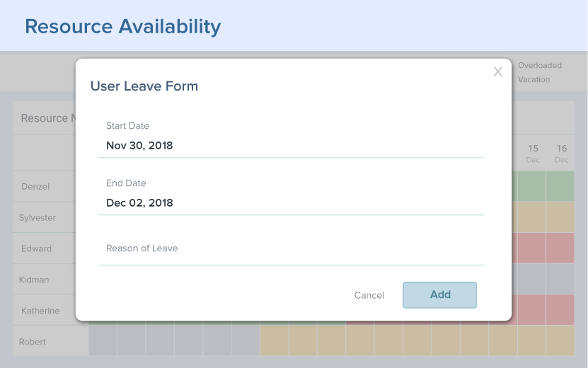This screenshot has height=368, width=588.
Task: Click Kidman's gray 16 Dec cell
Action: pyautogui.click(x=560, y=280)
